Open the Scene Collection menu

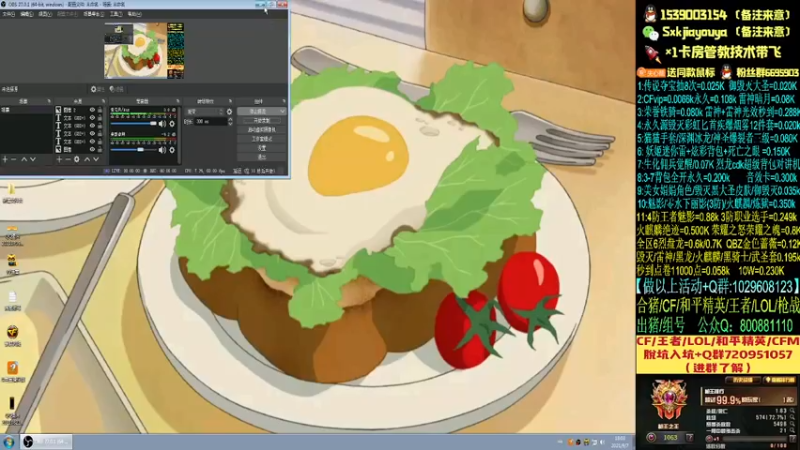93,14
